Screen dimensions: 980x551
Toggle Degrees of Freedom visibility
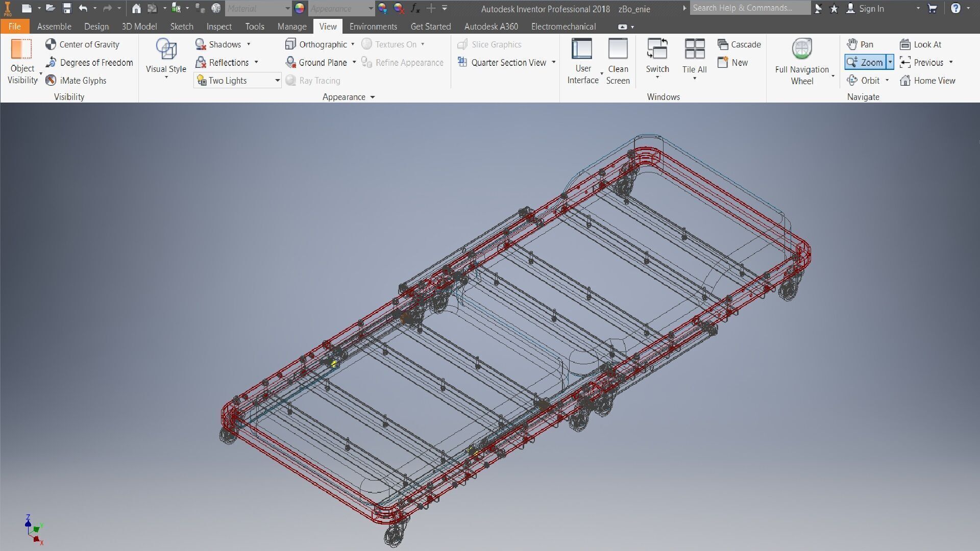pyautogui.click(x=89, y=62)
